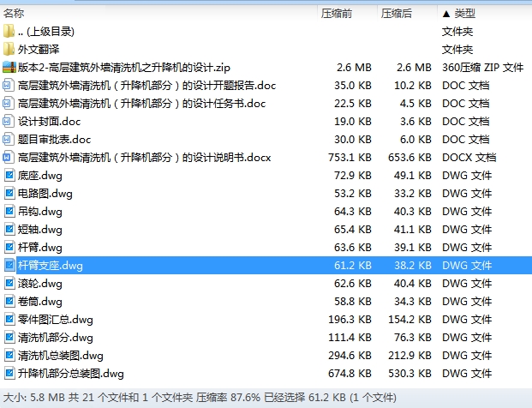
Task: Select the 版本2 zip file name
Action: click(x=124, y=67)
